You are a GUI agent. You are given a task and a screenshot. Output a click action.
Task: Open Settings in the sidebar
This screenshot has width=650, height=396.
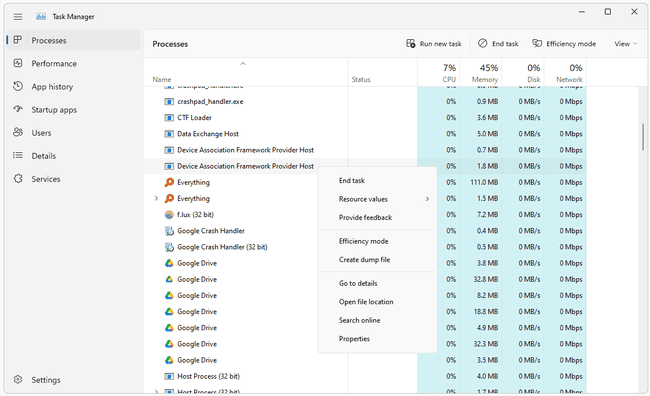click(73, 380)
